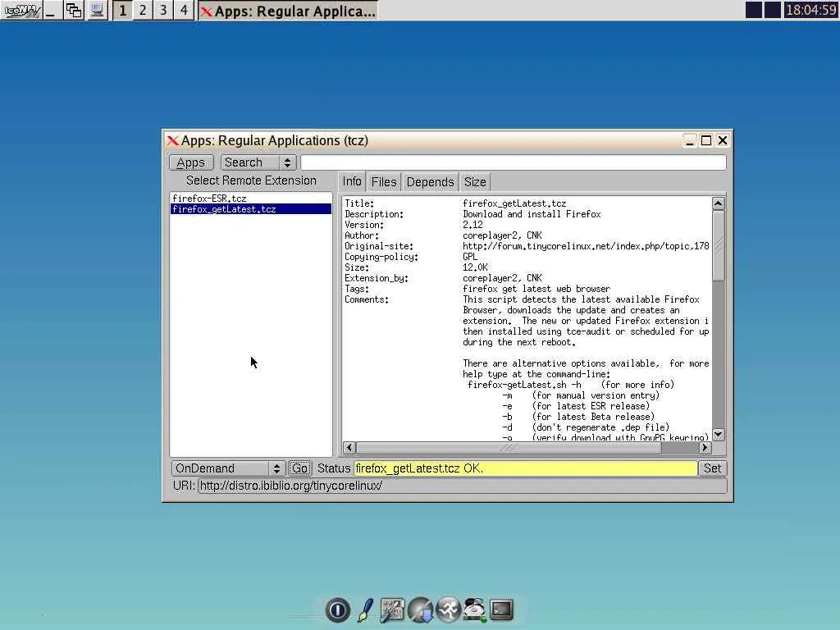
Task: Switch to the Files tab
Action: (x=384, y=182)
